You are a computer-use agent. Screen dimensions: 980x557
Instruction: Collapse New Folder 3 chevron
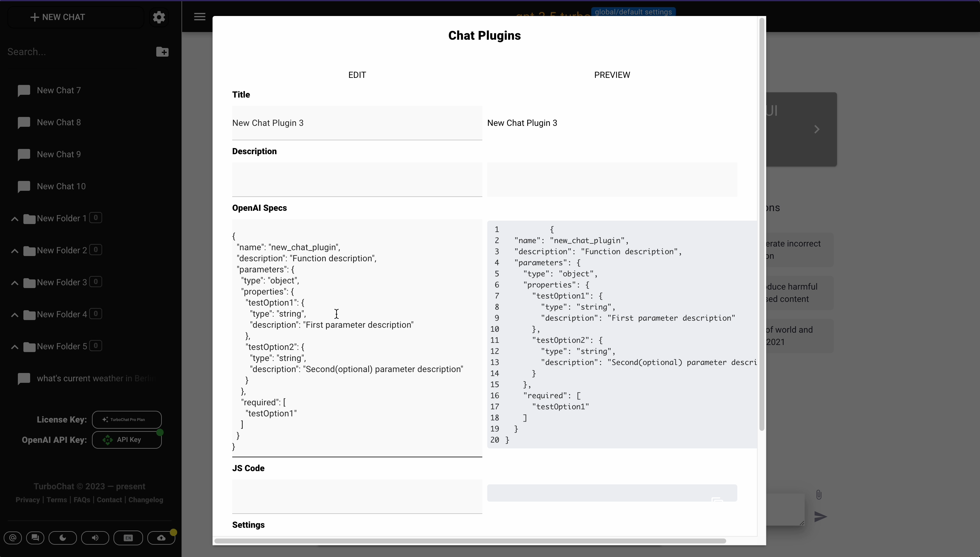[x=14, y=283]
